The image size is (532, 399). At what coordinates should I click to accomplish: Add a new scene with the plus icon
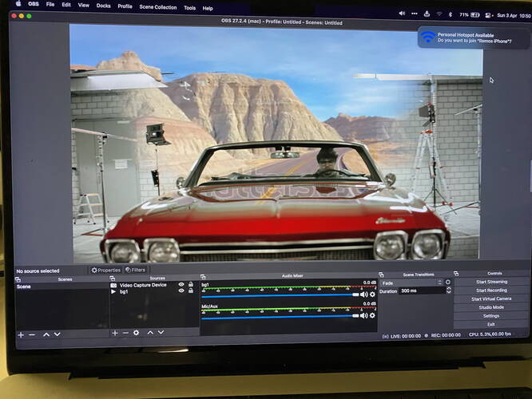(x=21, y=334)
